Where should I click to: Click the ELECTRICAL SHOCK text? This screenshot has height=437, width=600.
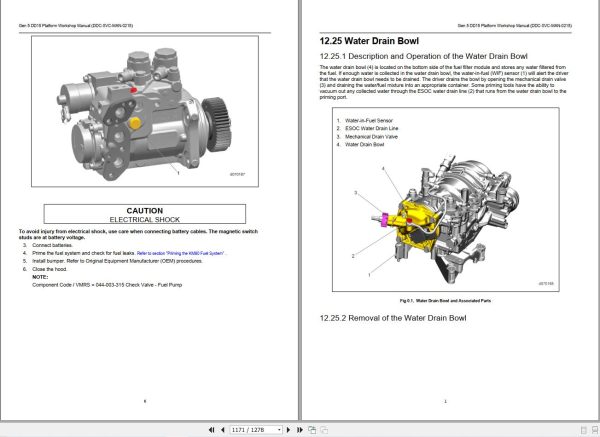pyautogui.click(x=145, y=219)
